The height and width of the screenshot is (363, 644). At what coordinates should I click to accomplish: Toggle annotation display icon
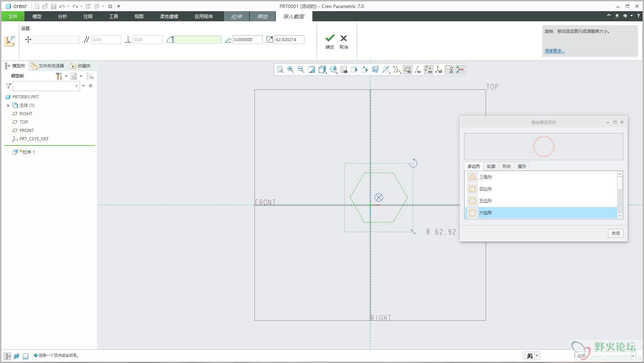[x=449, y=70]
